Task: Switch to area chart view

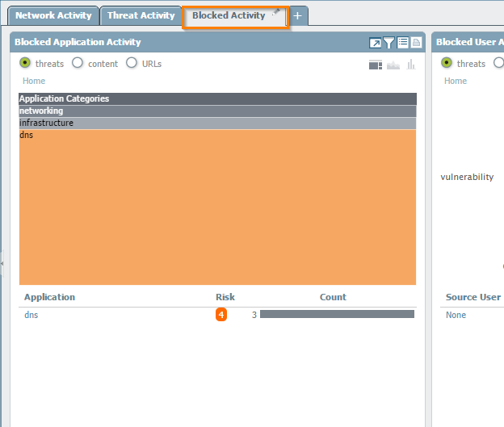Action: [393, 65]
